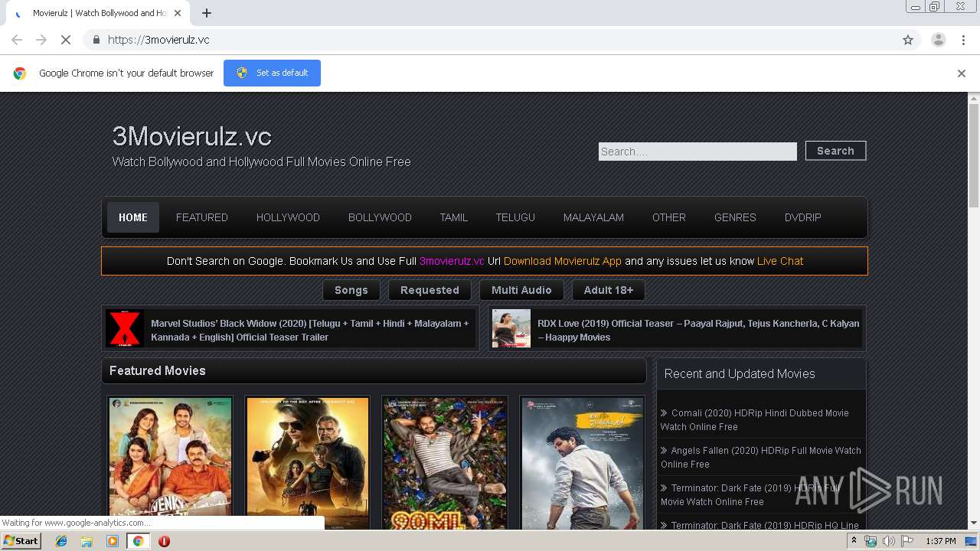The width and height of the screenshot is (980, 551).
Task: Click the Search button
Action: point(835,151)
